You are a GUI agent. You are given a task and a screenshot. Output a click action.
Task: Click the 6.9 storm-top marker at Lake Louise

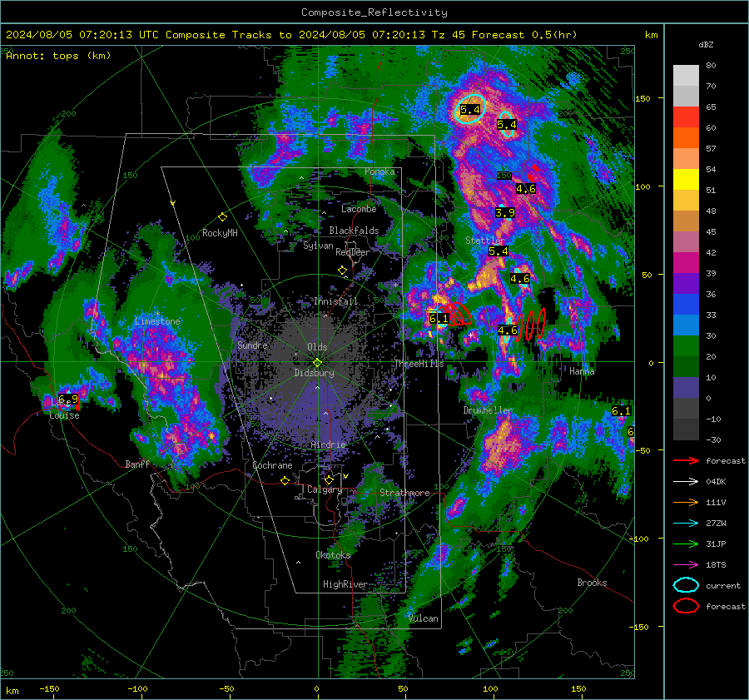(68, 399)
